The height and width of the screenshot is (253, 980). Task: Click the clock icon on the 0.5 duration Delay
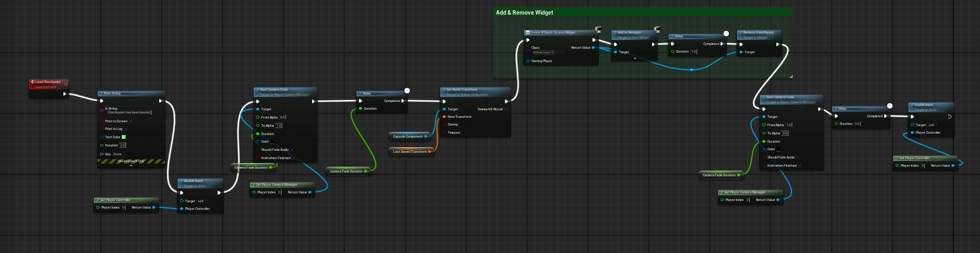click(x=890, y=106)
